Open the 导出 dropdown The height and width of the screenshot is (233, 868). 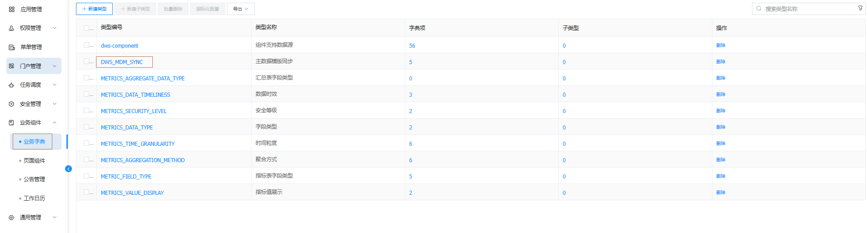coord(241,9)
